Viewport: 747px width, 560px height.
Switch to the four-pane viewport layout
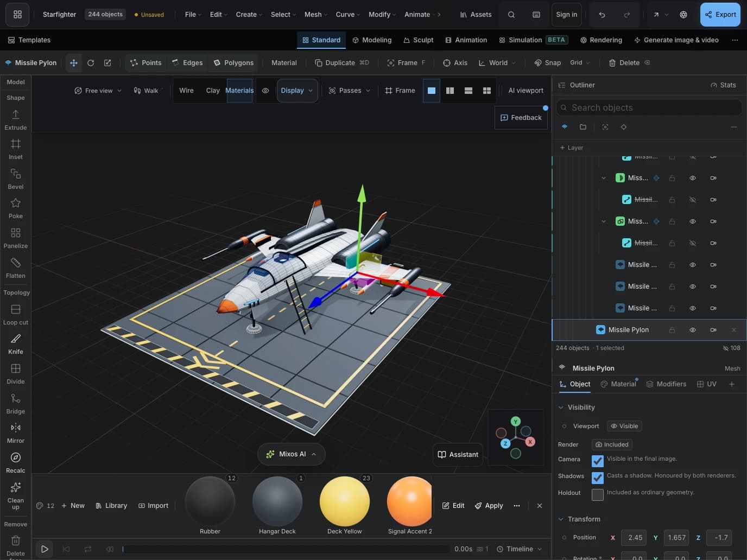pos(487,91)
